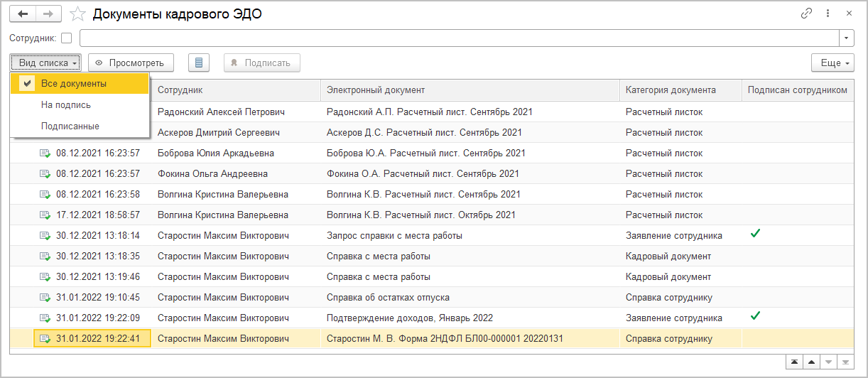Copy link using the chain icon
Viewport: 868px width, 378px height.
pos(806,13)
